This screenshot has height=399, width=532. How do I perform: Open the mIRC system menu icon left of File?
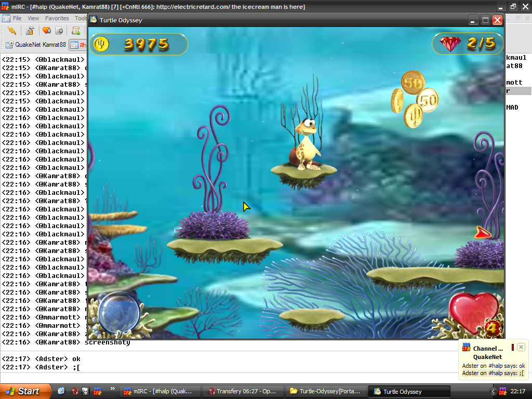click(x=6, y=18)
